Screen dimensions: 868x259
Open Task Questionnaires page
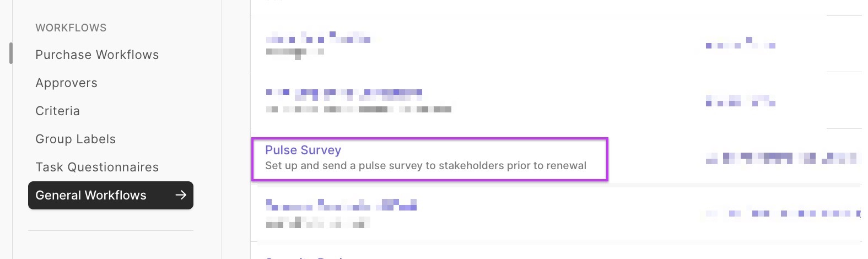[97, 167]
